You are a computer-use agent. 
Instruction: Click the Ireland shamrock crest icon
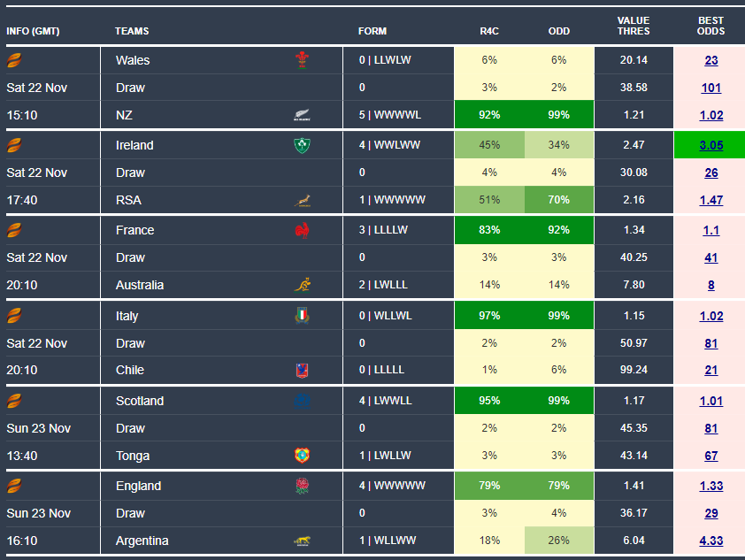point(303,145)
